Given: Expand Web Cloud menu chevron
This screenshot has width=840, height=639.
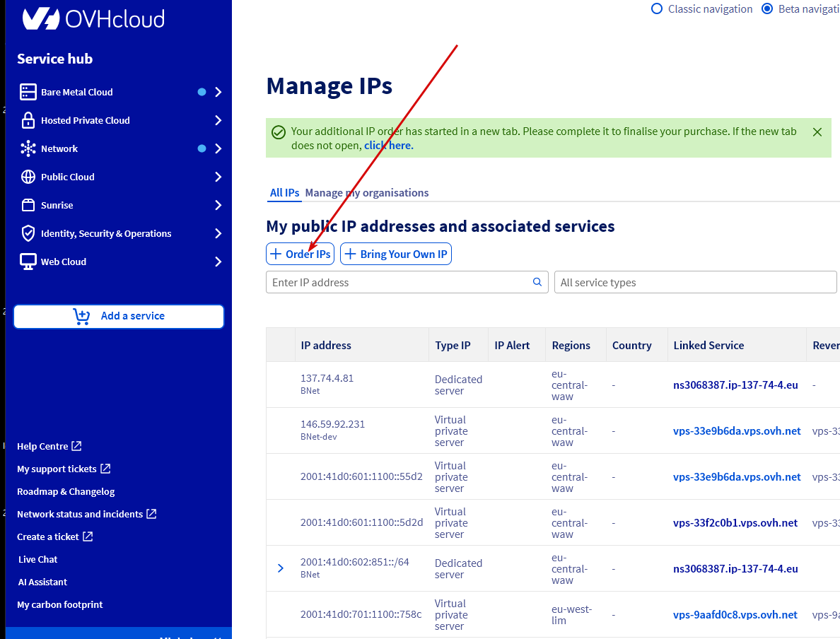Looking at the screenshot, I should click(218, 262).
